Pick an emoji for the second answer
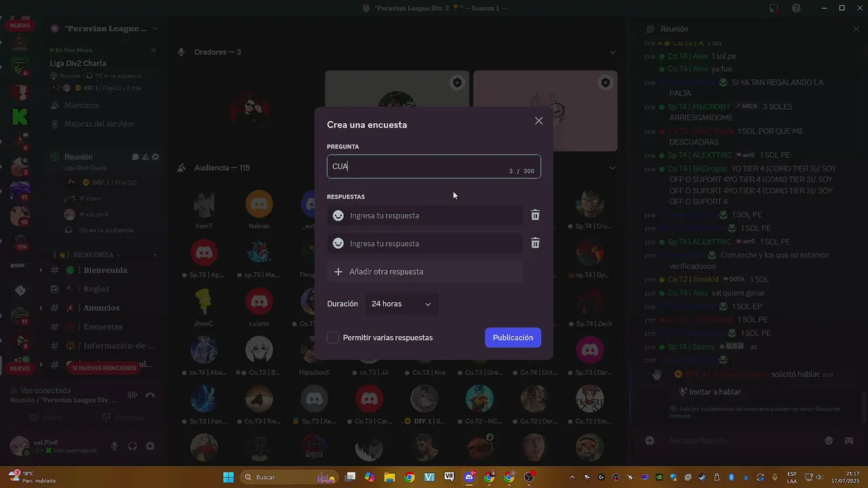 tap(338, 243)
